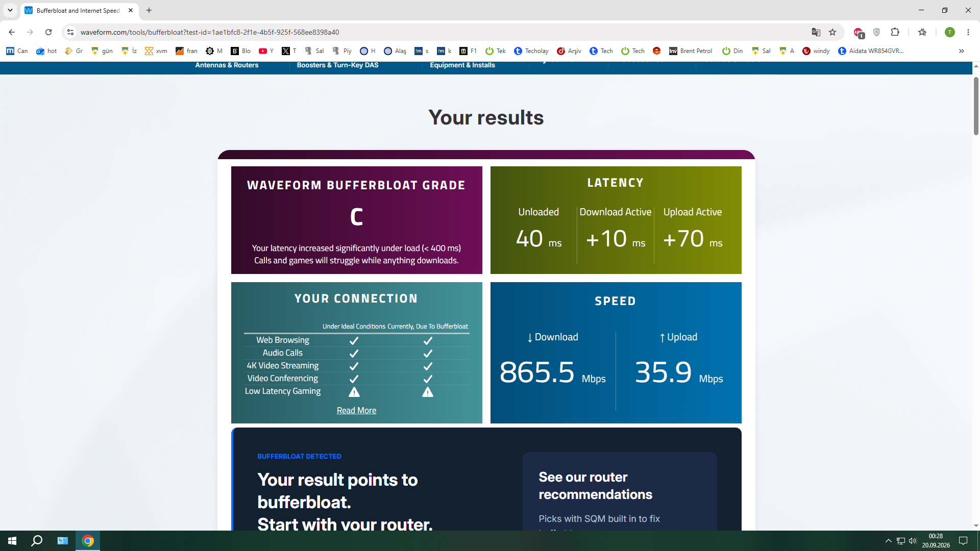Click the vertical page scrollbar thumb

[x=976, y=106]
